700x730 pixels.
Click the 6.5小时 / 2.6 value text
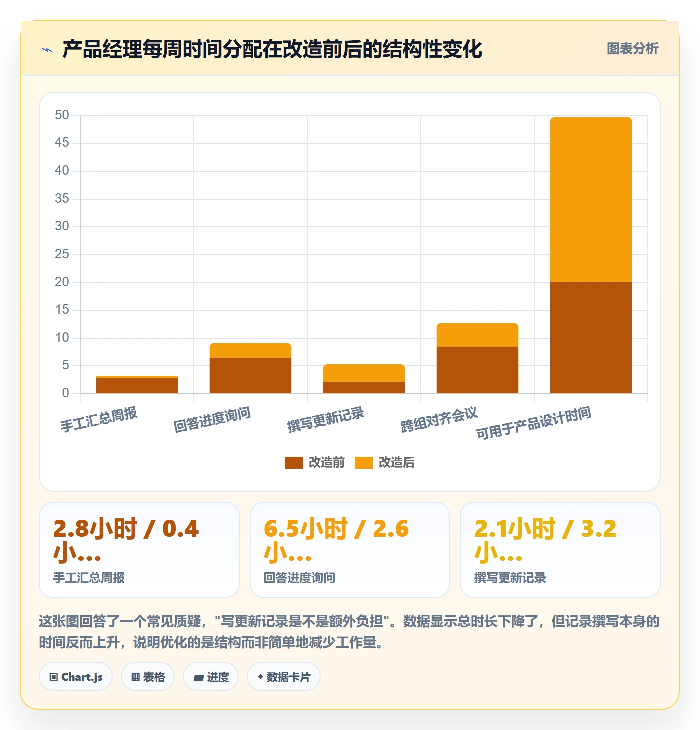coord(336,529)
